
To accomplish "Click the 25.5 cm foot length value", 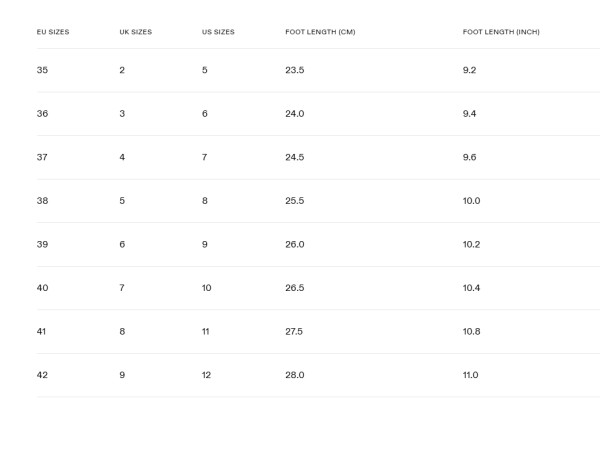I will [294, 201].
